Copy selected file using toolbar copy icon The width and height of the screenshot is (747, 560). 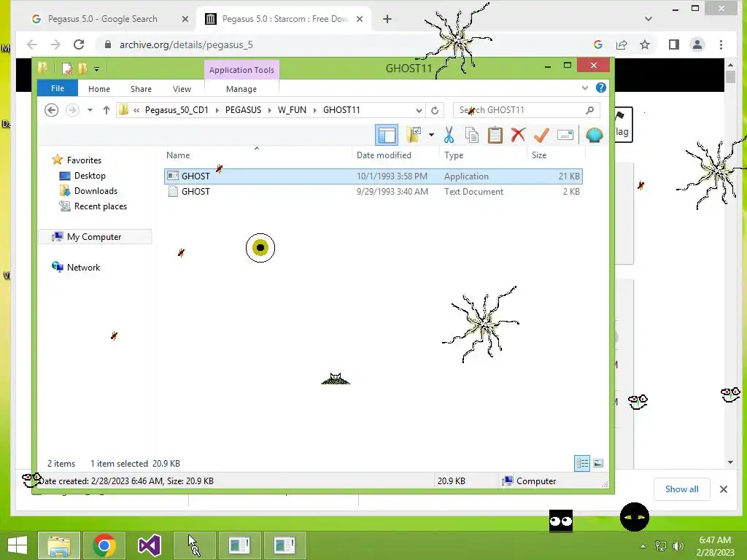click(472, 135)
